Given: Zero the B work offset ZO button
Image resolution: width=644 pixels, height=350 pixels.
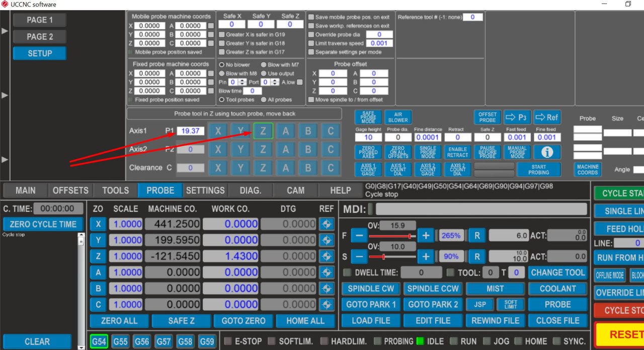Looking at the screenshot, I should [98, 289].
